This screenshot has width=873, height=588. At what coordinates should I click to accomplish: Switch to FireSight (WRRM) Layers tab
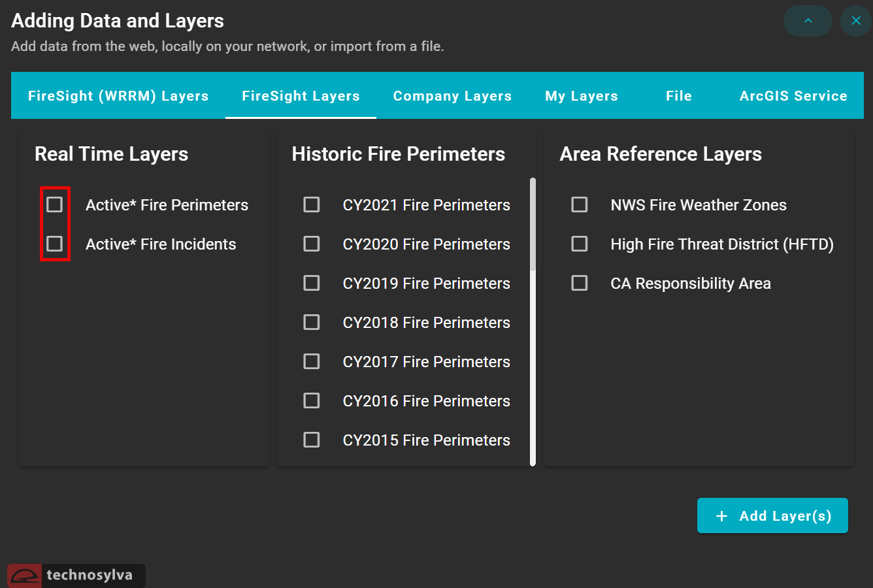click(x=118, y=96)
